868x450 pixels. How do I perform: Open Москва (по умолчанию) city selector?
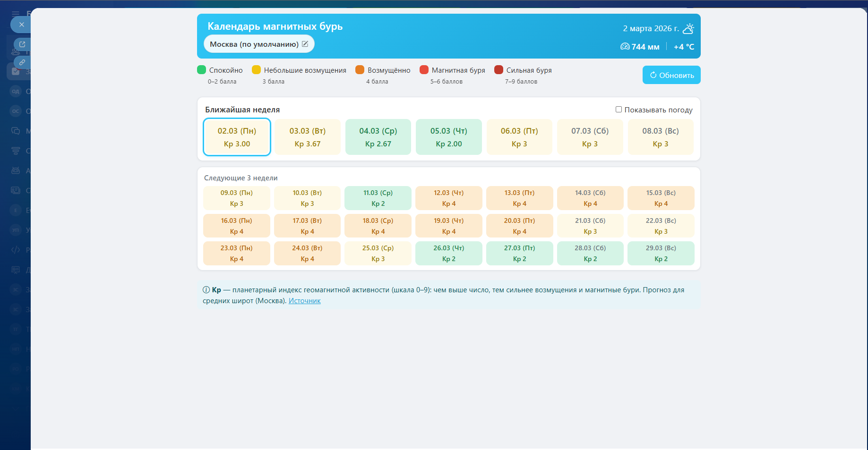click(x=254, y=44)
